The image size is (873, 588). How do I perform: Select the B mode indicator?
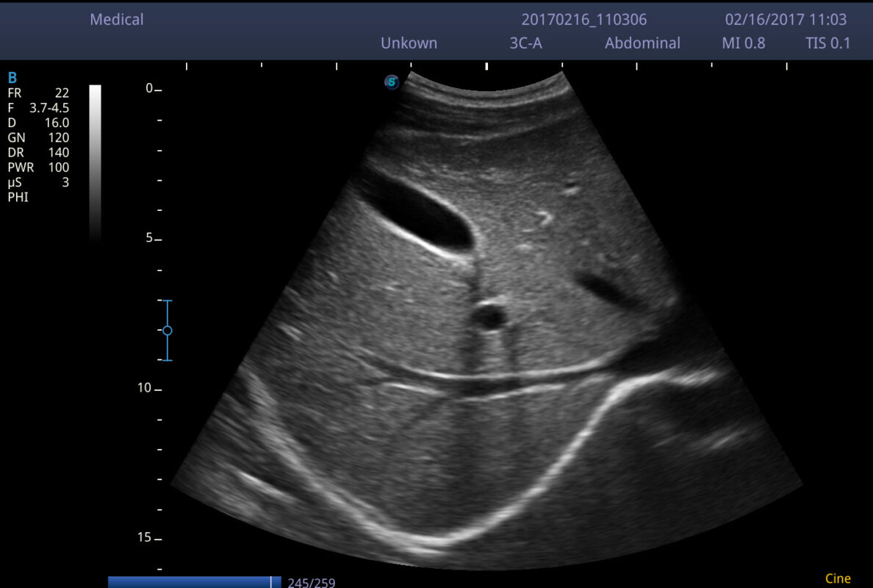tap(12, 78)
